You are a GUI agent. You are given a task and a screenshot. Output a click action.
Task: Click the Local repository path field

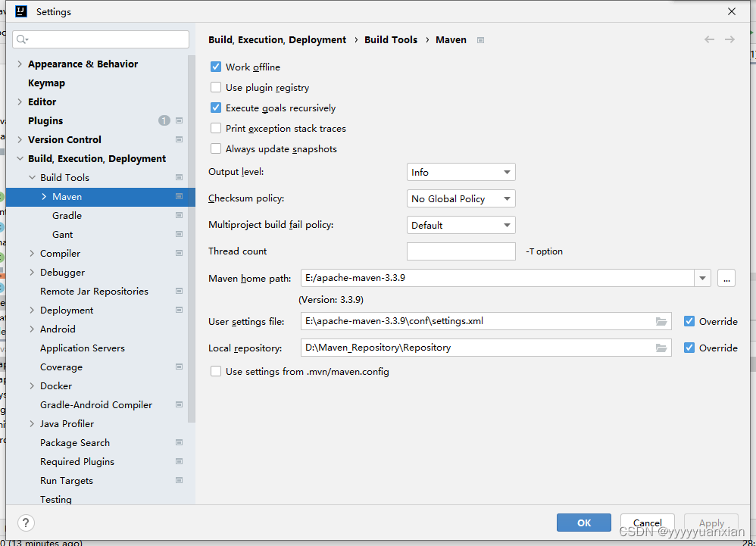point(486,348)
